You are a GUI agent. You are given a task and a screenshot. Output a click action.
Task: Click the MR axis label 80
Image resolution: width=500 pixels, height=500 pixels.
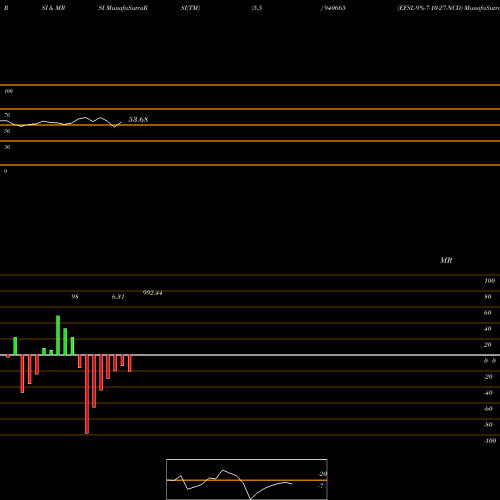pos(487,297)
